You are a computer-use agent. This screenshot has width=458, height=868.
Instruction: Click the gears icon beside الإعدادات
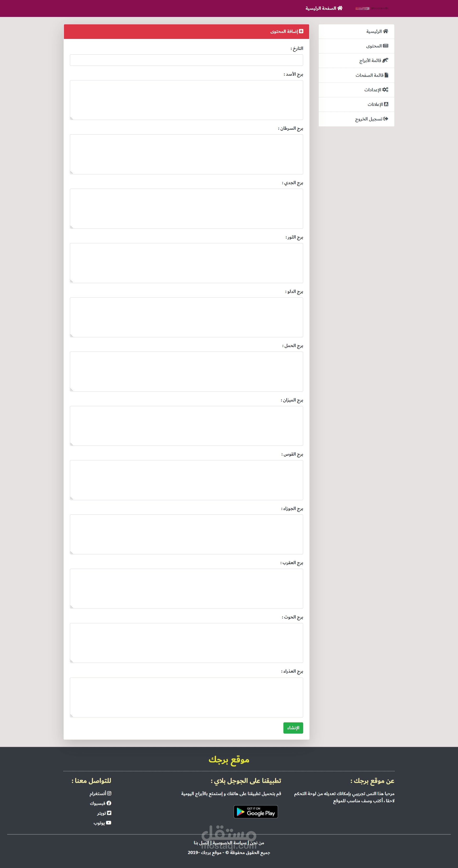coord(385,90)
